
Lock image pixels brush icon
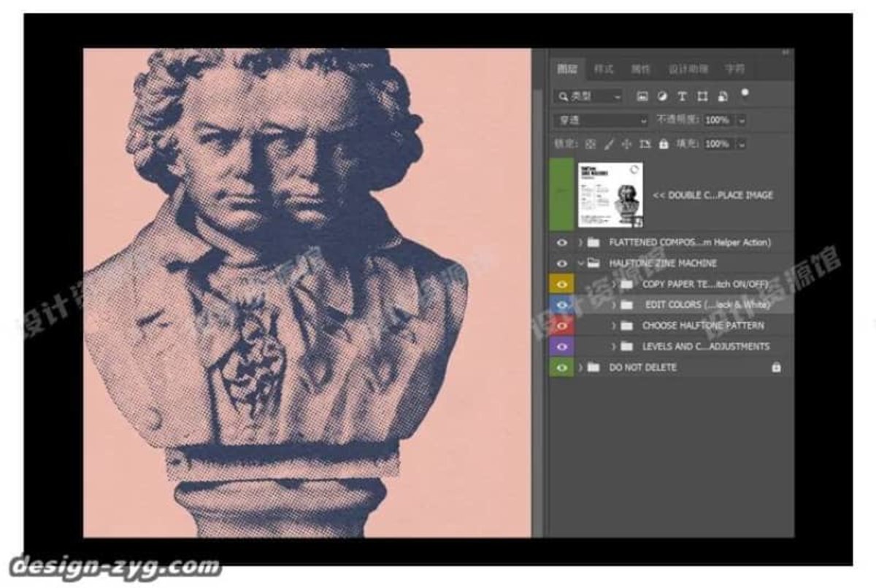pyautogui.click(x=609, y=144)
